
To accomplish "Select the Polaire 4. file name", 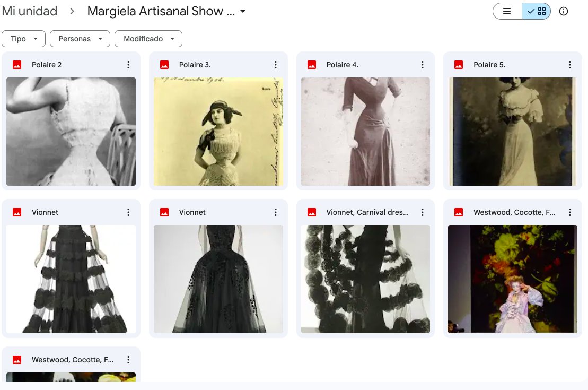I will (343, 65).
